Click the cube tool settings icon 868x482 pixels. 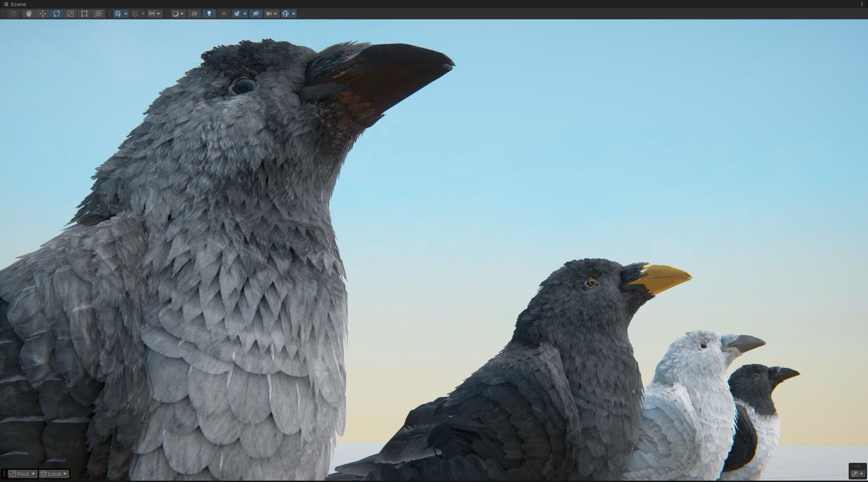pyautogui.click(x=13, y=14)
